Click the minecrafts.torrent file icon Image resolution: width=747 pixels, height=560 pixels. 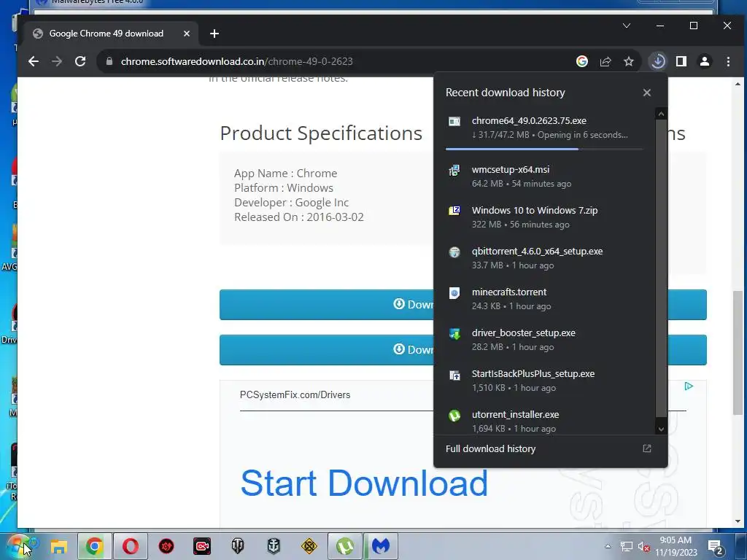[x=454, y=293]
